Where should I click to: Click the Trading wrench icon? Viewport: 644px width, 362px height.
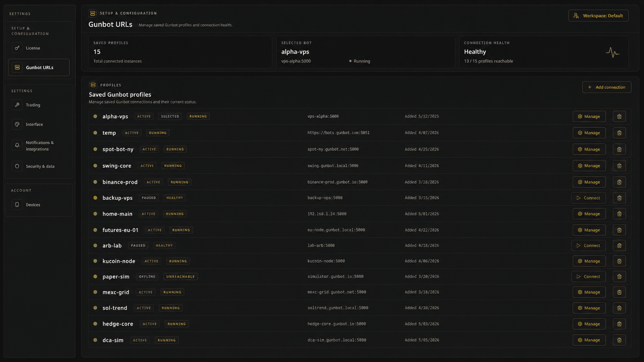(17, 105)
